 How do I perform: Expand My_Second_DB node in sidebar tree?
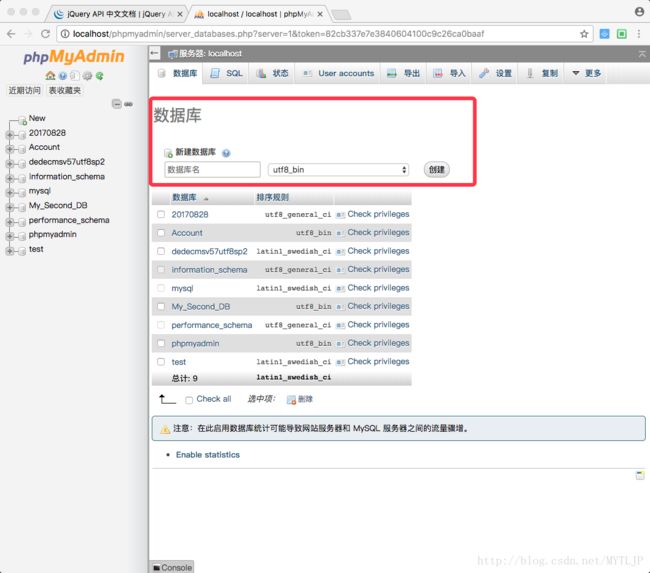[x=10, y=207]
